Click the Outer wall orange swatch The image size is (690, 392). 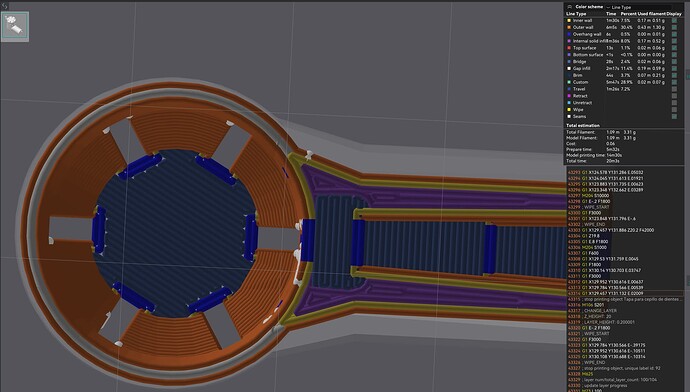[569, 27]
